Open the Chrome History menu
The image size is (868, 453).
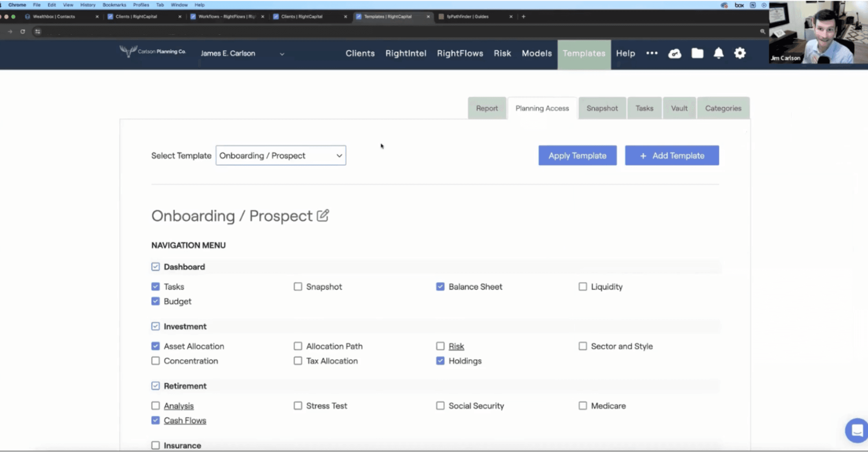88,5
